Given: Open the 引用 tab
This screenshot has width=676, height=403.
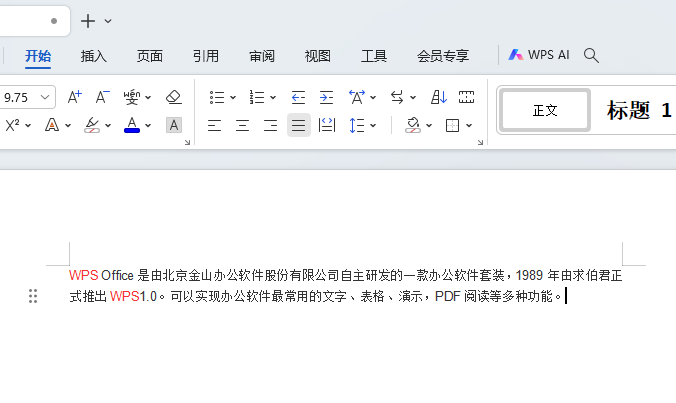Looking at the screenshot, I should 206,56.
